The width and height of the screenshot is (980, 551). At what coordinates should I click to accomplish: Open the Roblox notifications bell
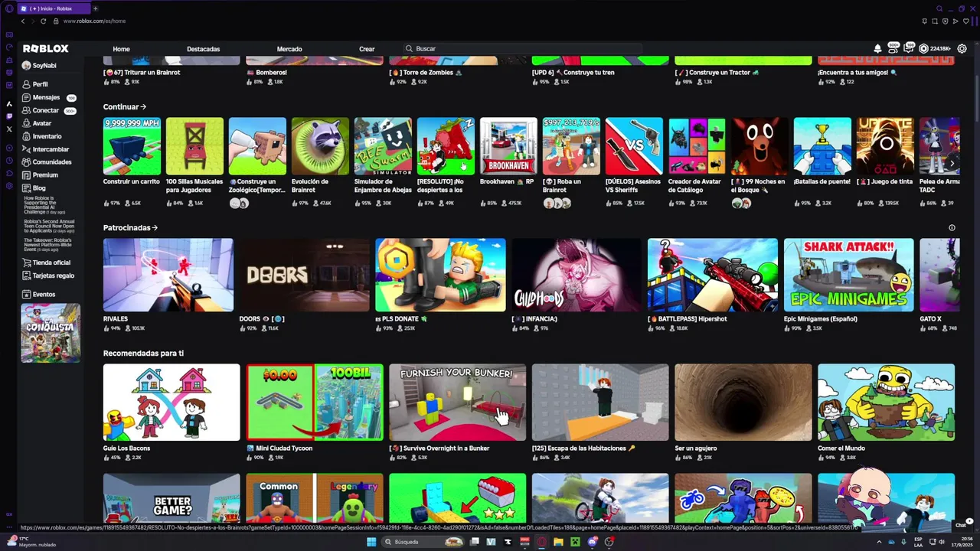(x=877, y=48)
